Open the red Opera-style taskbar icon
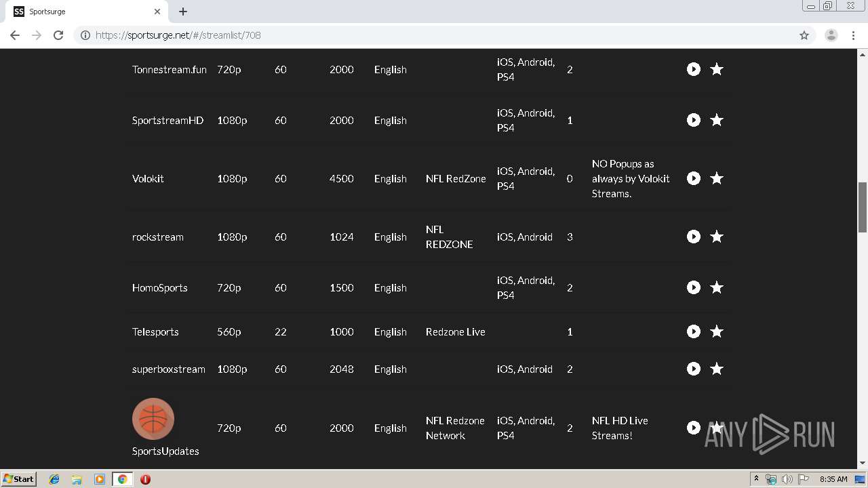This screenshot has width=868, height=488. click(x=145, y=479)
